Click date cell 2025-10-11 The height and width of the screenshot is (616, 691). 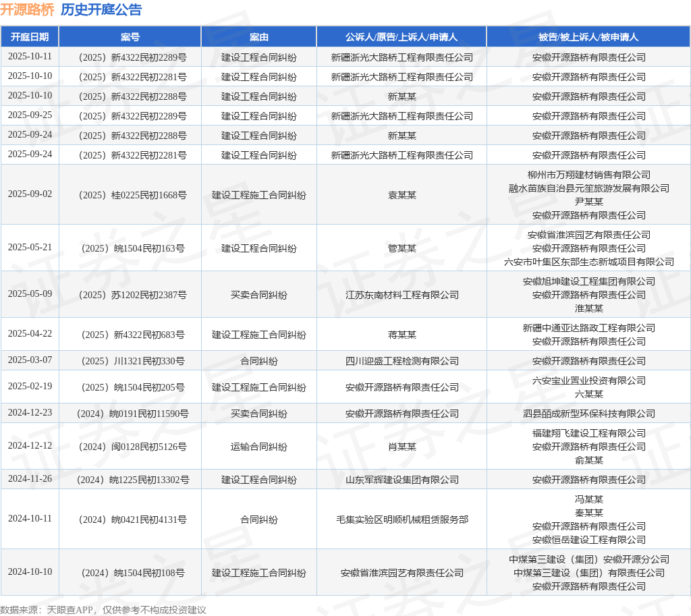[30, 57]
